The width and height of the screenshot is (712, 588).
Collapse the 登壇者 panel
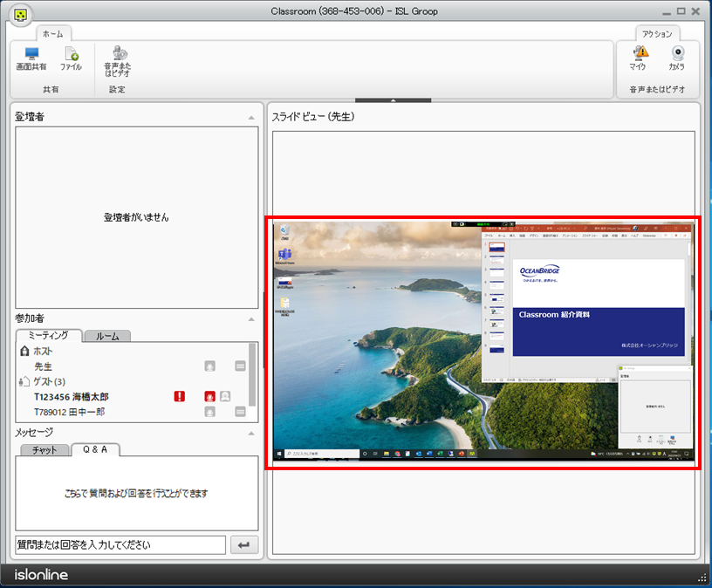point(251,118)
